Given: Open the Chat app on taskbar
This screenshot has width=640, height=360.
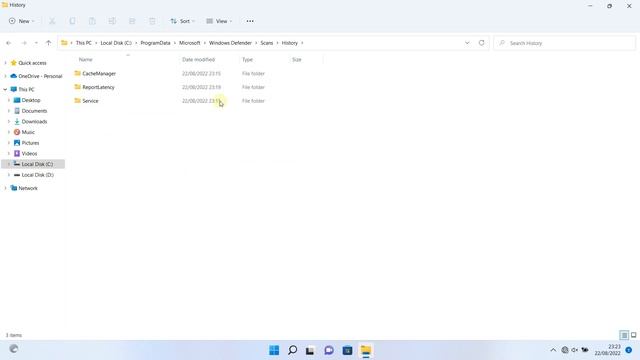Looking at the screenshot, I should pyautogui.click(x=329, y=350).
